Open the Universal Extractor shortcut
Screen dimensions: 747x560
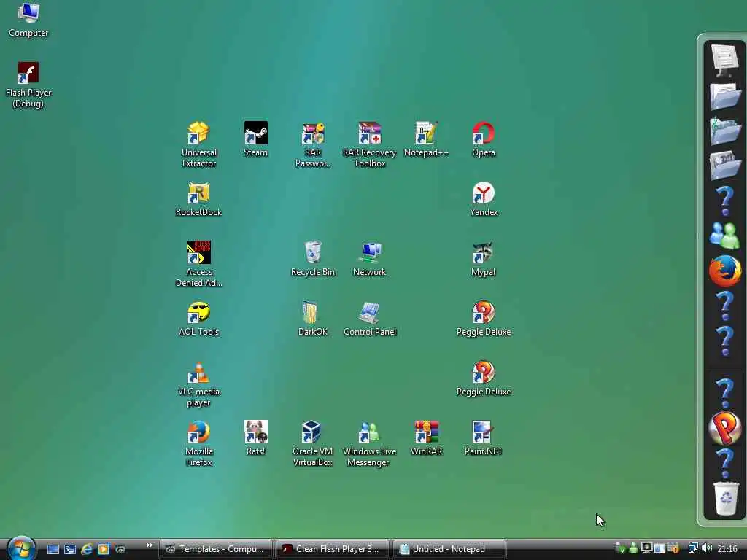coord(198,144)
